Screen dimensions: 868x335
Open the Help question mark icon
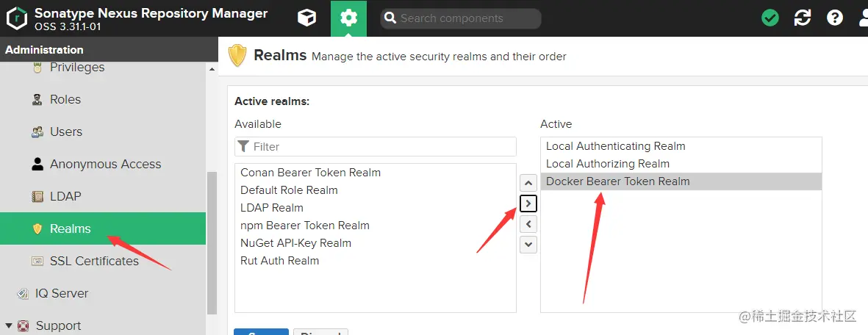point(834,18)
